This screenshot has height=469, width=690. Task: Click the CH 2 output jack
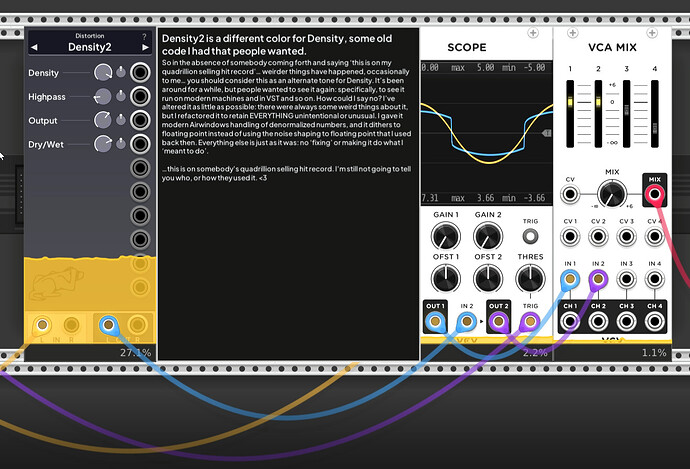(598, 322)
